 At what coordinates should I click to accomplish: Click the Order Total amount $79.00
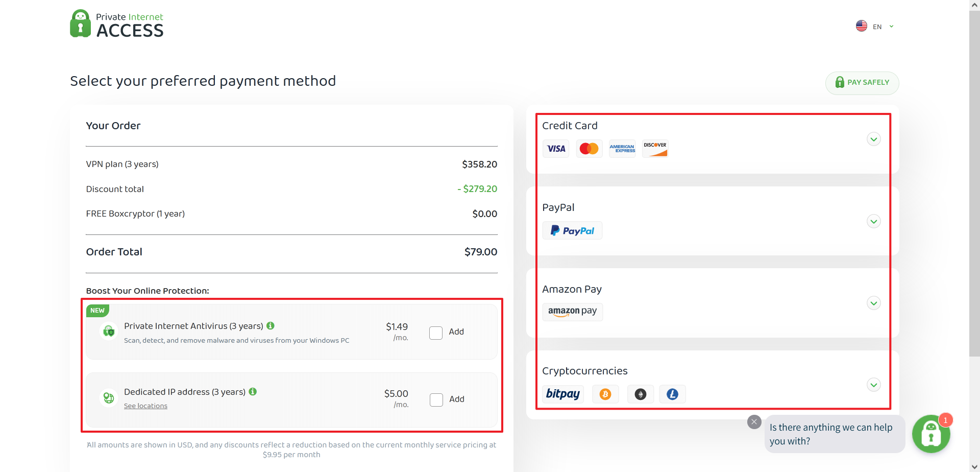click(481, 252)
